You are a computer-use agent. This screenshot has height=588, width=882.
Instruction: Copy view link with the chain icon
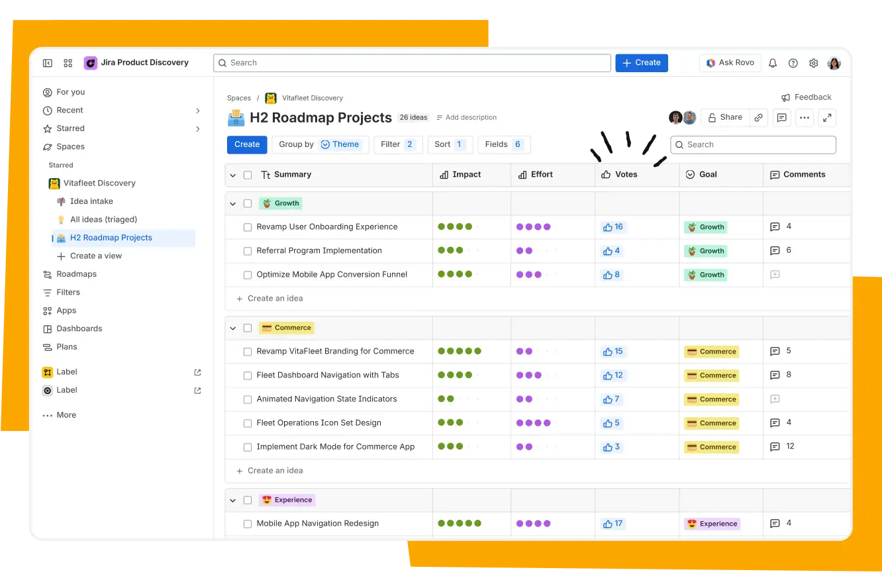pyautogui.click(x=759, y=117)
